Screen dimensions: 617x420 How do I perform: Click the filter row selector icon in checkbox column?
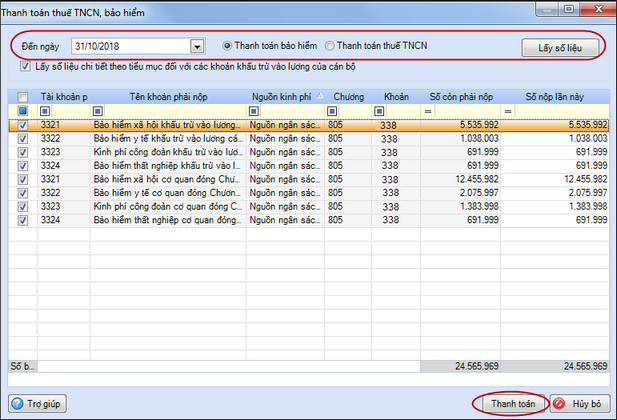pos(23,111)
